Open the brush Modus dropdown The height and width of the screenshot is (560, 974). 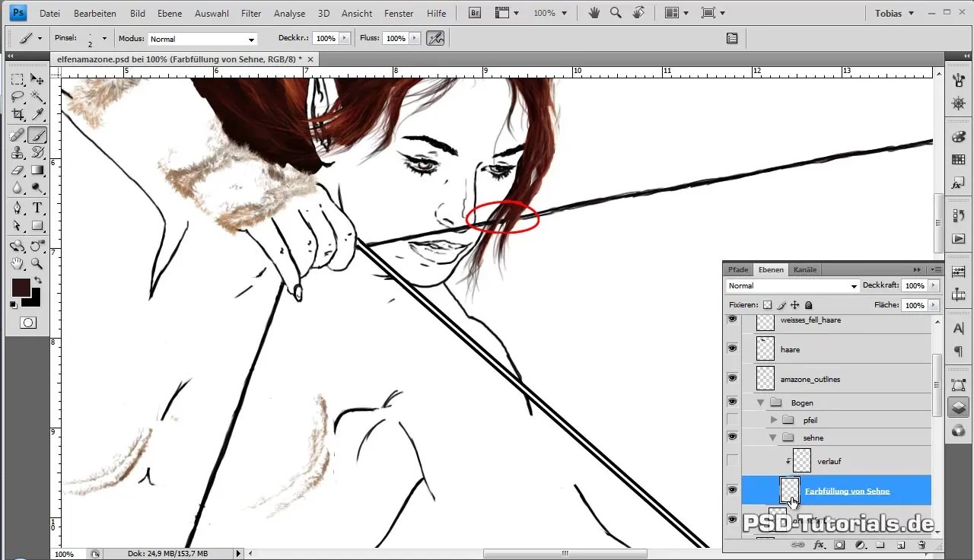point(202,39)
